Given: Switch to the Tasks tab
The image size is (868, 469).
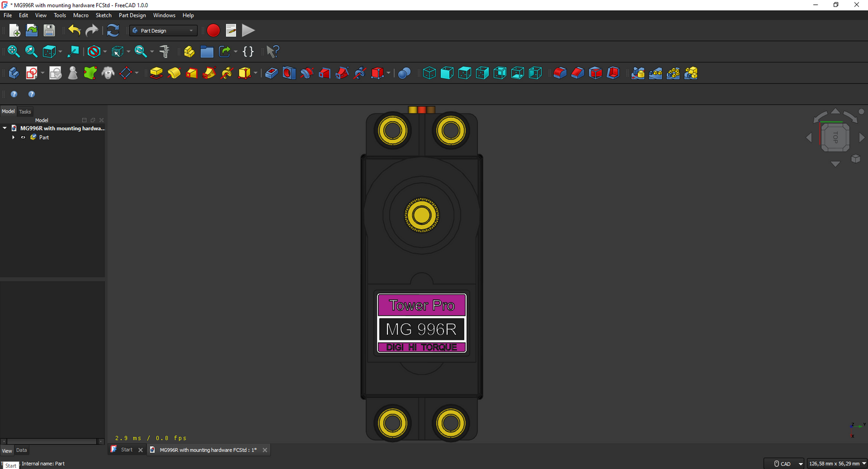Looking at the screenshot, I should pos(25,112).
